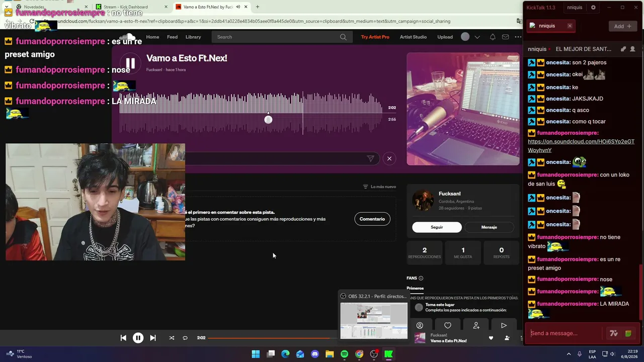Open the Kick emote picker icon
Screen dimensions: 644x362
628,333
